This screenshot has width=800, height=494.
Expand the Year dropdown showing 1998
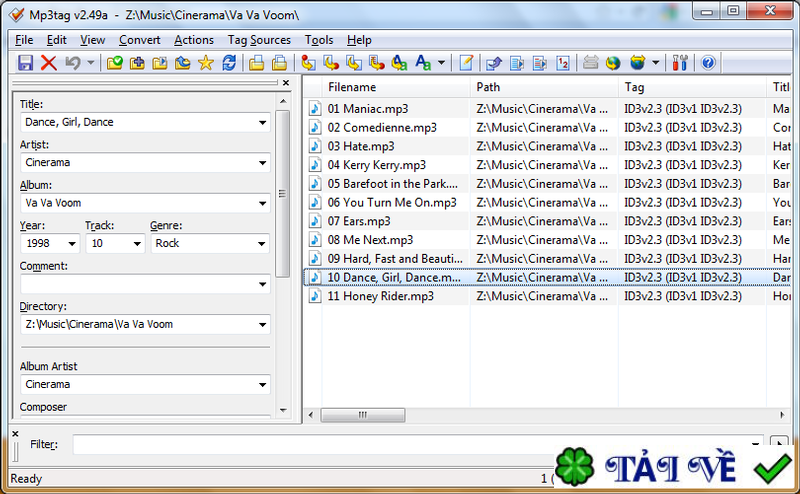72,243
